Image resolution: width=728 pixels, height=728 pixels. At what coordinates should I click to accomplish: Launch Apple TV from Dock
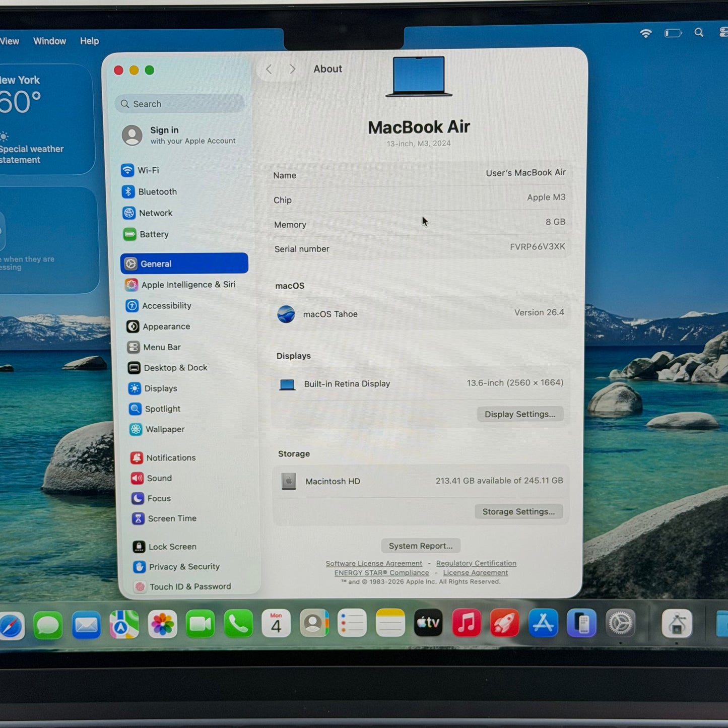428,623
